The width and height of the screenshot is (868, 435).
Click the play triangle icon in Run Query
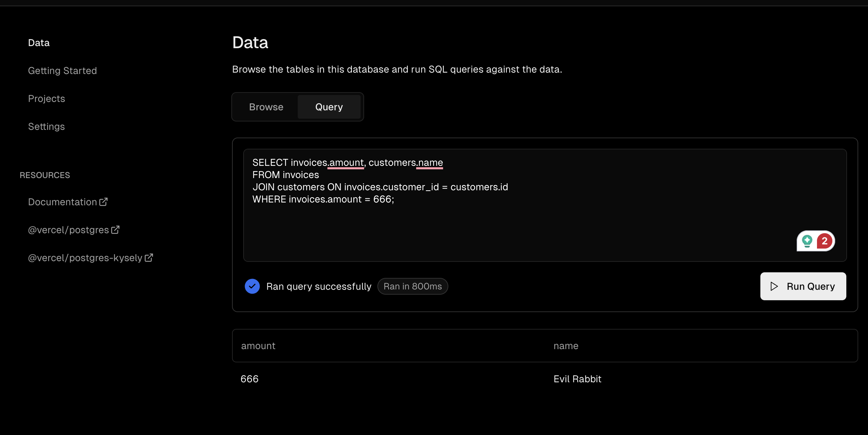(x=774, y=286)
